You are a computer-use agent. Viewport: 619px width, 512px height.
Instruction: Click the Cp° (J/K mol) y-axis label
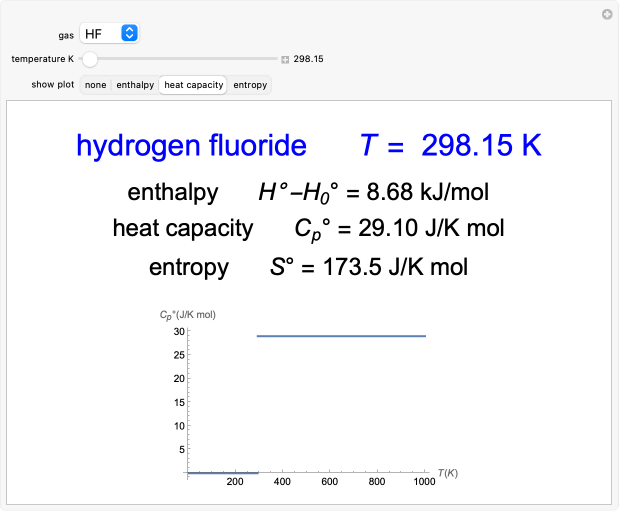[x=187, y=315]
